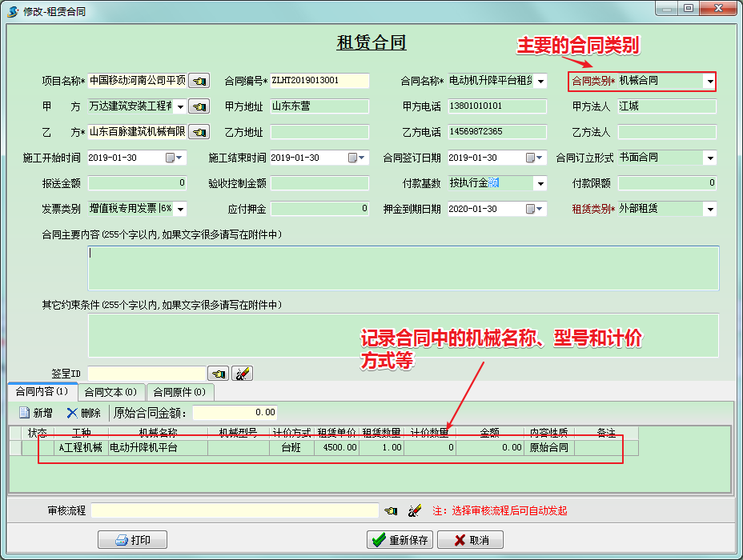This screenshot has height=560, width=743.
Task: Open project name lookup hand icon
Action: point(199,81)
